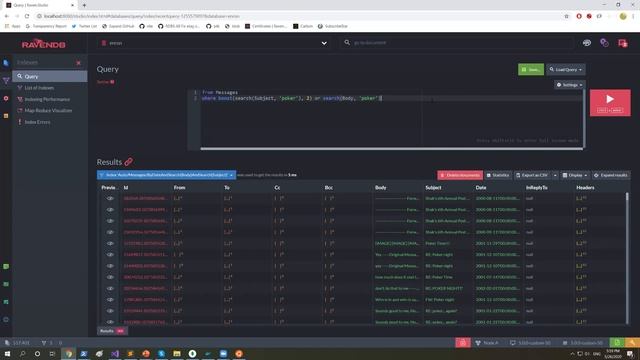640x360 pixels.
Task: Open Map-Reduce Visualizer menu item
Action: (x=49, y=111)
